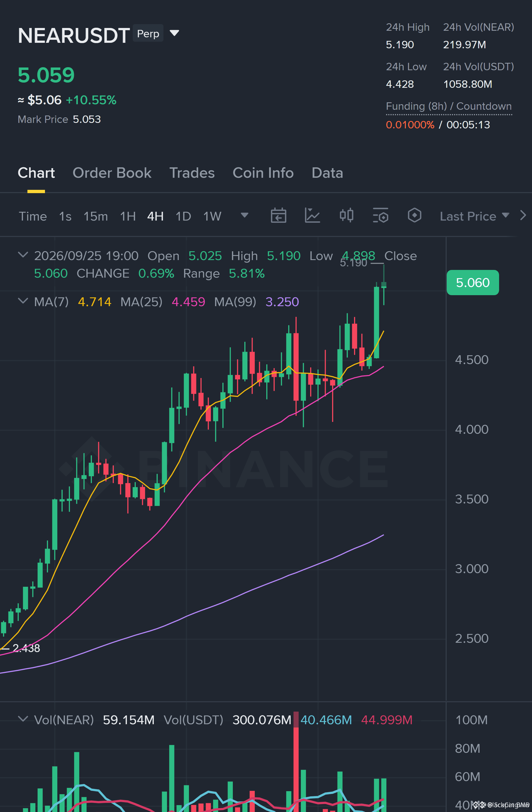
Task: Select the 1W interval
Action: 212,216
